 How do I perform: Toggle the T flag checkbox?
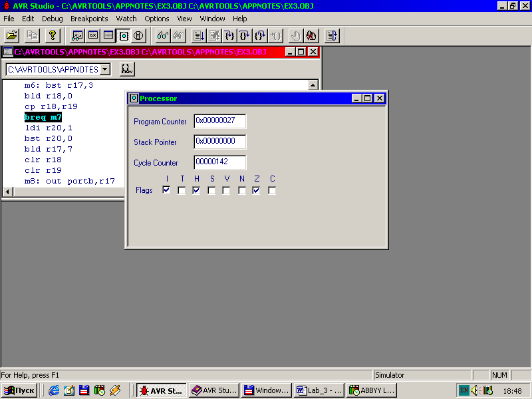pos(182,190)
